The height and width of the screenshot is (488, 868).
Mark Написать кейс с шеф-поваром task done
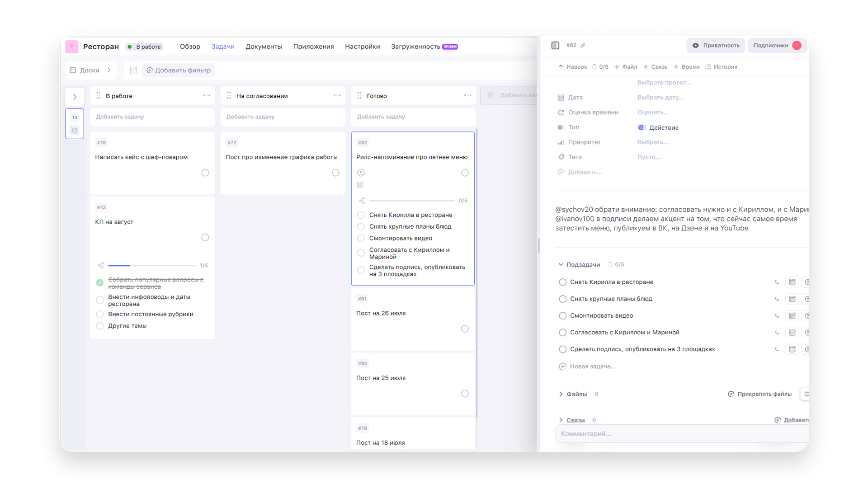click(x=205, y=173)
